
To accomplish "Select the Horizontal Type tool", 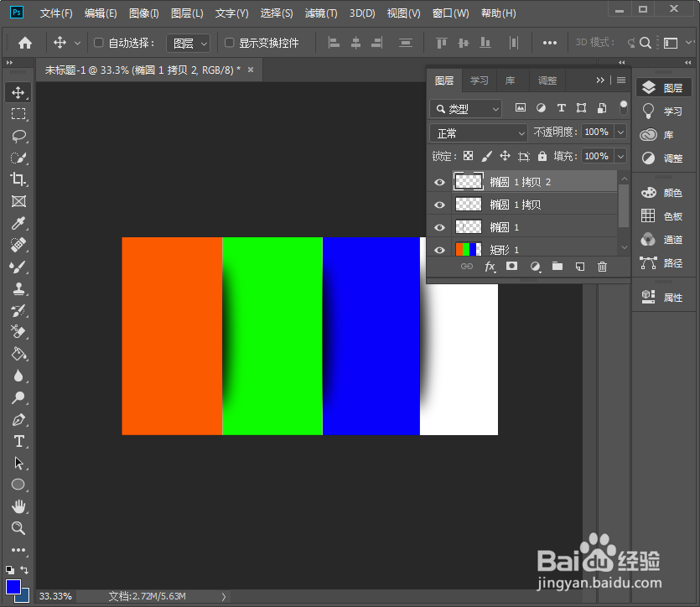I will pos(18,441).
